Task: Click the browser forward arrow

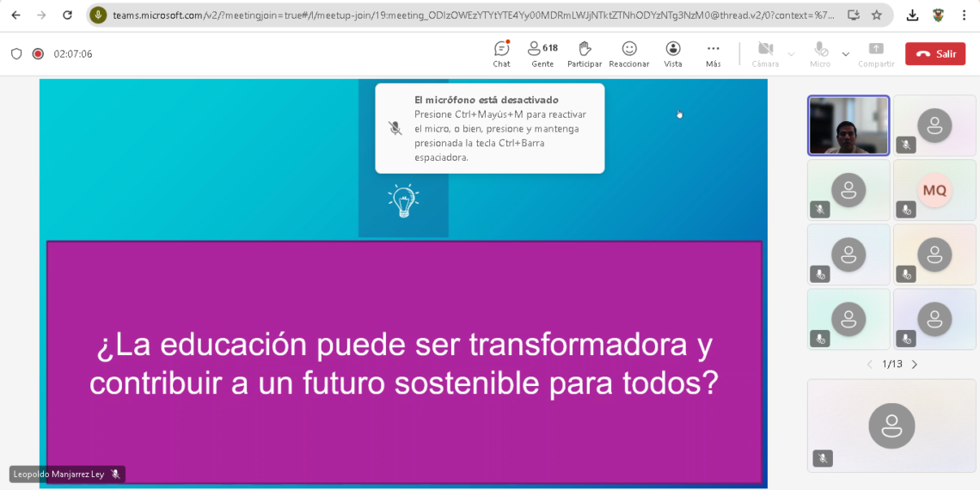Action: [x=41, y=15]
